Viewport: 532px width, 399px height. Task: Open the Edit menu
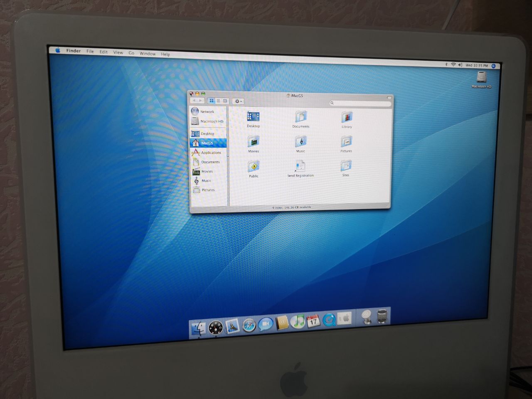[103, 52]
